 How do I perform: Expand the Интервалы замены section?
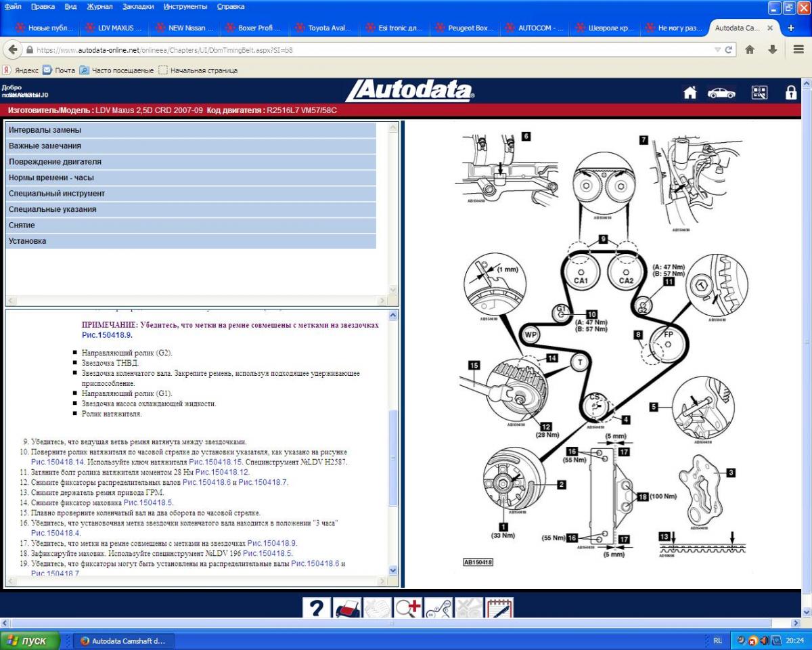pyautogui.click(x=191, y=130)
